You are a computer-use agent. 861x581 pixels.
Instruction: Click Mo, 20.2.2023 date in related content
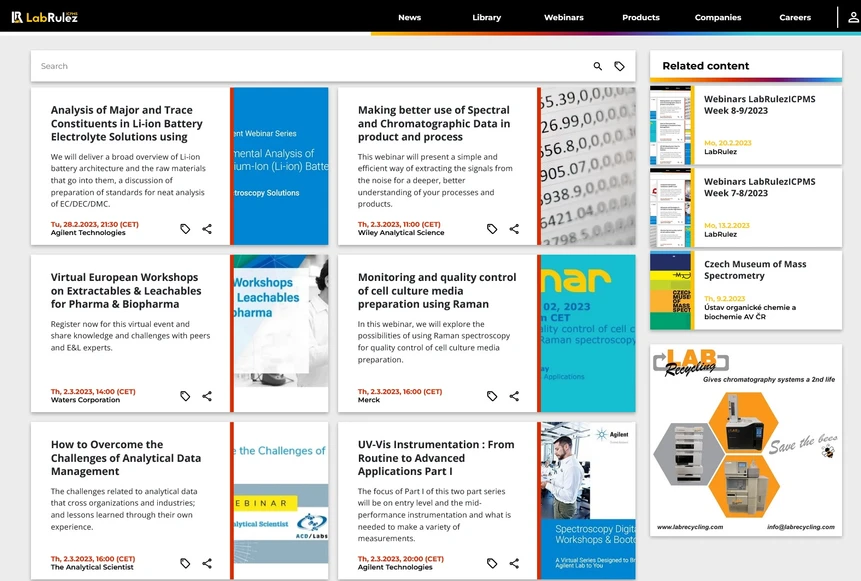tap(728, 143)
